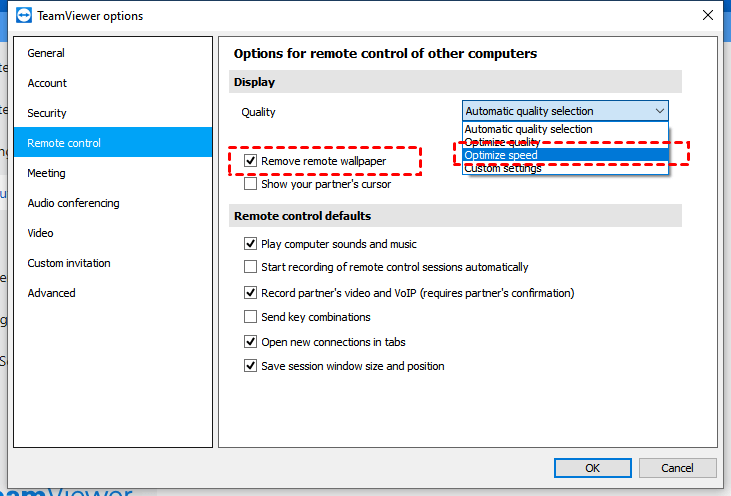
Task: Click the Cancel button
Action: tap(677, 468)
